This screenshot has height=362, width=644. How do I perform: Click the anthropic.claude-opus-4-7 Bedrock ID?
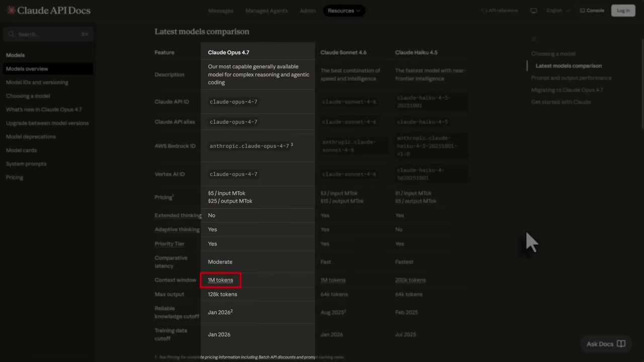(x=250, y=146)
